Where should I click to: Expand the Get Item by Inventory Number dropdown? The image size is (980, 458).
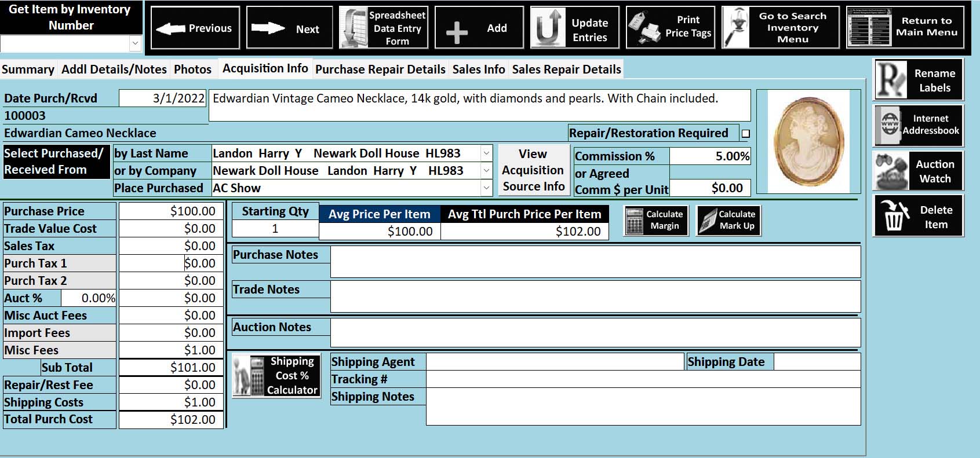(135, 43)
